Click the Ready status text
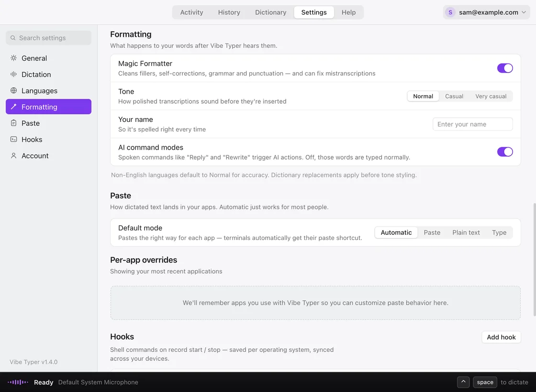The width and height of the screenshot is (536, 392). [x=44, y=382]
